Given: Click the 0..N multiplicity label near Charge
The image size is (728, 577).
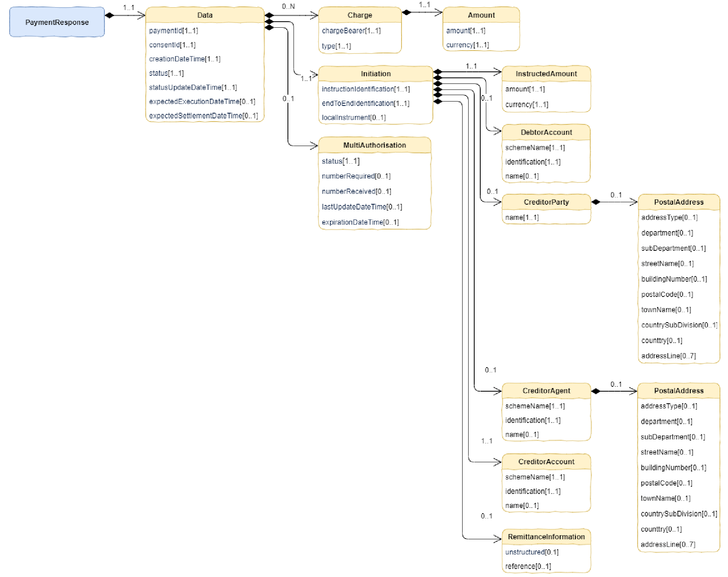Looking at the screenshot, I should pos(288,6).
